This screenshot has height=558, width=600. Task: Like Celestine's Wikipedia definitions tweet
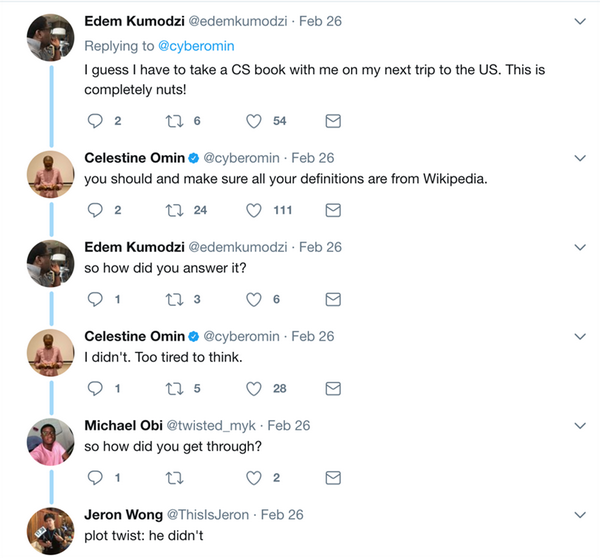254,210
